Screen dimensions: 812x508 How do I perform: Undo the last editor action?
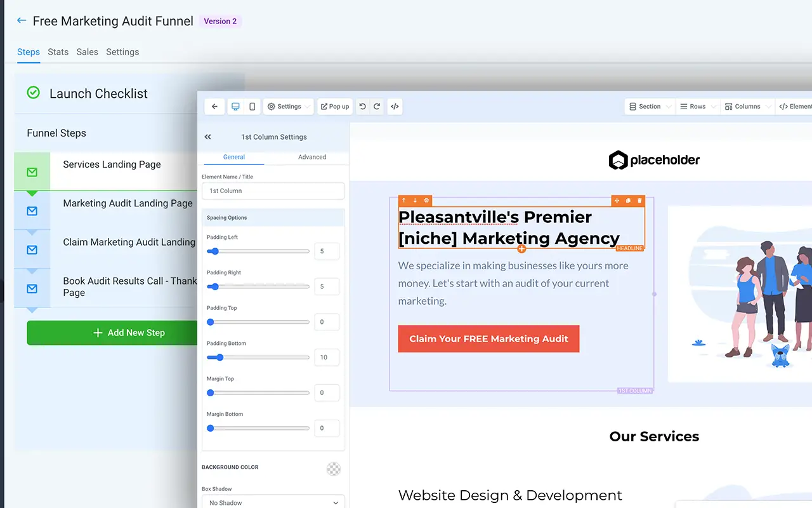pyautogui.click(x=362, y=107)
